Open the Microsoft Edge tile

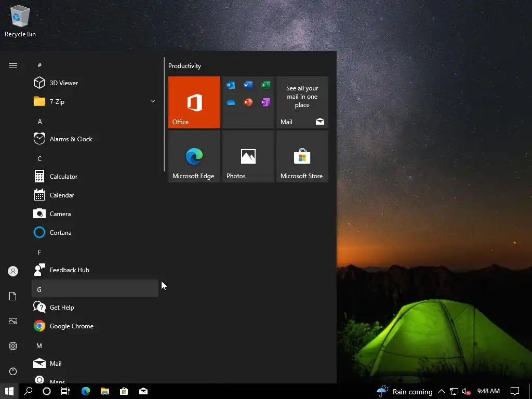[194, 156]
